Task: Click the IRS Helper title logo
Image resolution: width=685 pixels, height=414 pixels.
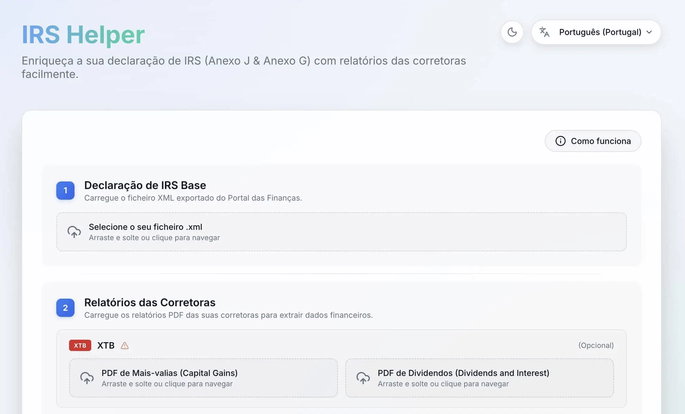Action: (x=83, y=35)
